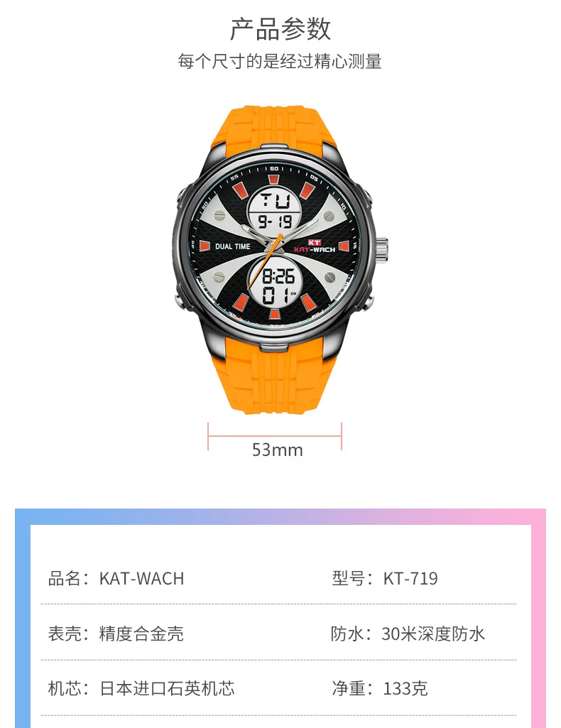Screen dimensions: 561x728
Task: Click the orange watch product image
Action: pyautogui.click(x=280, y=259)
